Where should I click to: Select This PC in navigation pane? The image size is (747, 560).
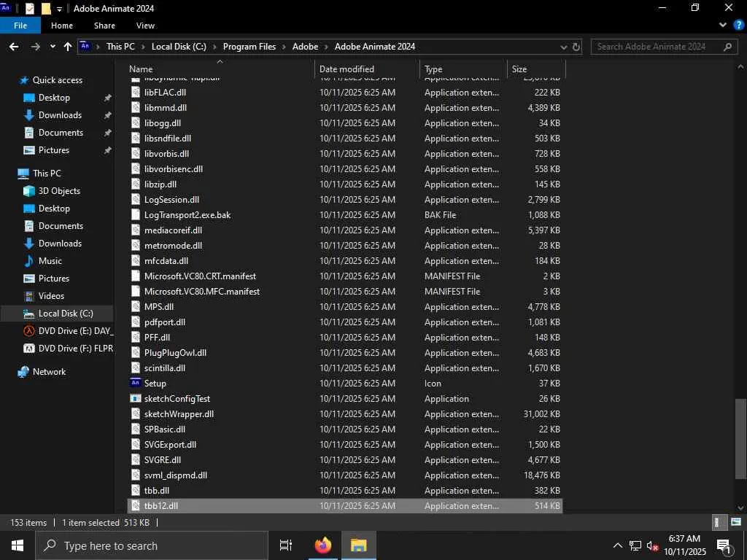[47, 174]
